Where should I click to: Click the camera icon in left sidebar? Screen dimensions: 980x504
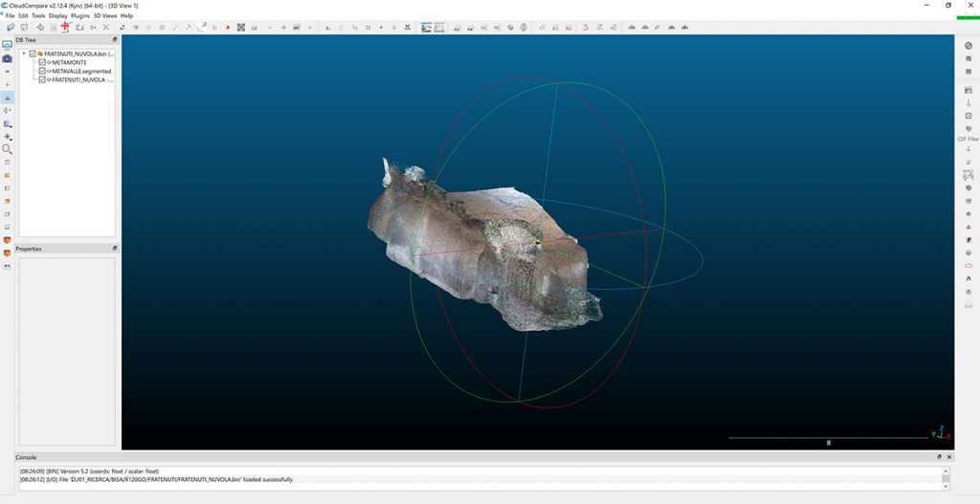[x=8, y=58]
